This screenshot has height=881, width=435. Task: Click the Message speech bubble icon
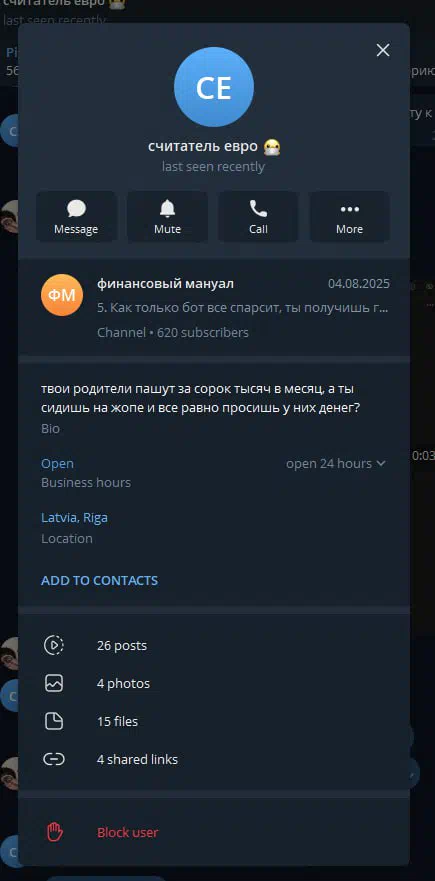76,209
